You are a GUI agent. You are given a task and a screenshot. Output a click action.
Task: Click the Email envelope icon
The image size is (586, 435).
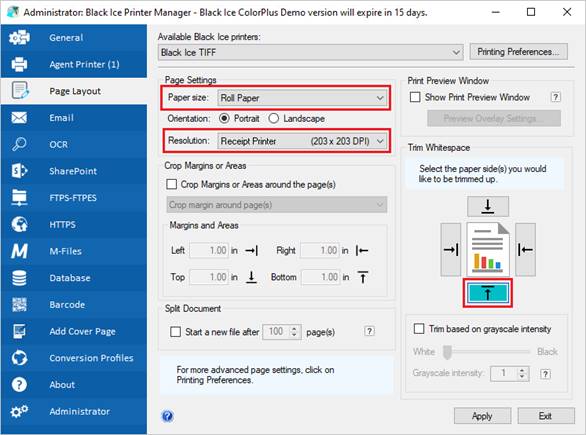pyautogui.click(x=19, y=118)
